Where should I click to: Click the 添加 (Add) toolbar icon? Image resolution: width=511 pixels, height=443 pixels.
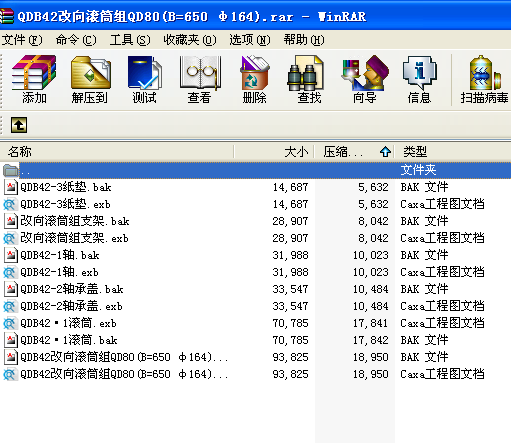point(34,73)
